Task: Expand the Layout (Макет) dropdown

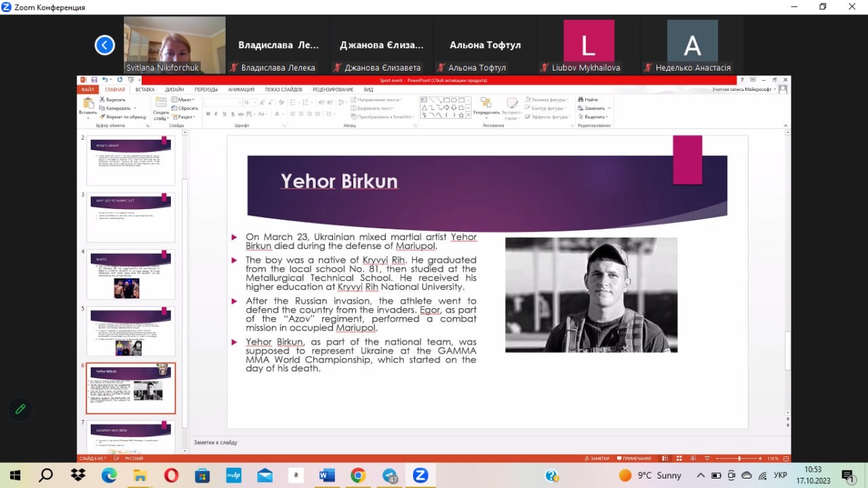Action: 184,99
